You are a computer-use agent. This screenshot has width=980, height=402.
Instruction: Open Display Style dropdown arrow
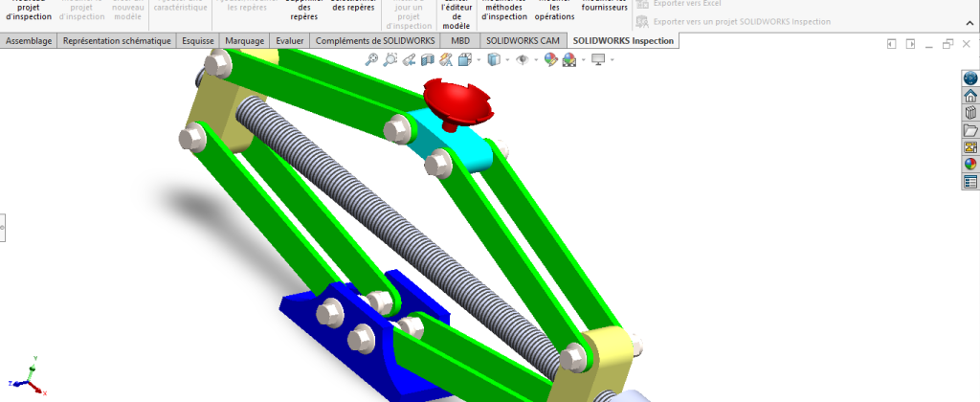[507, 60]
